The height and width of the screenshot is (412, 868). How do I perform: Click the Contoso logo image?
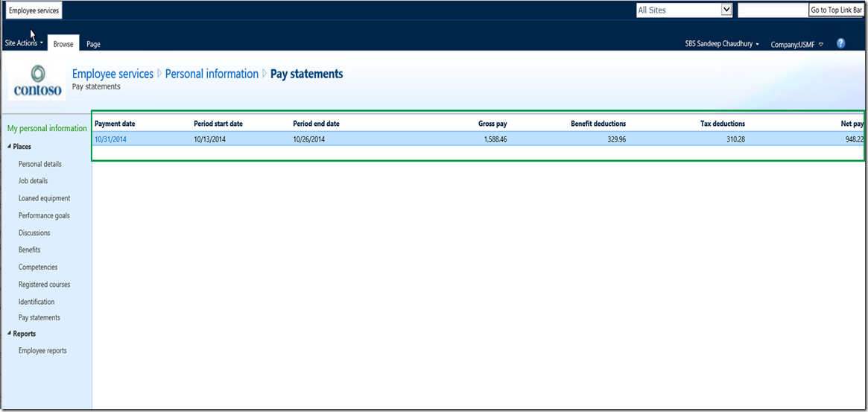(37, 81)
